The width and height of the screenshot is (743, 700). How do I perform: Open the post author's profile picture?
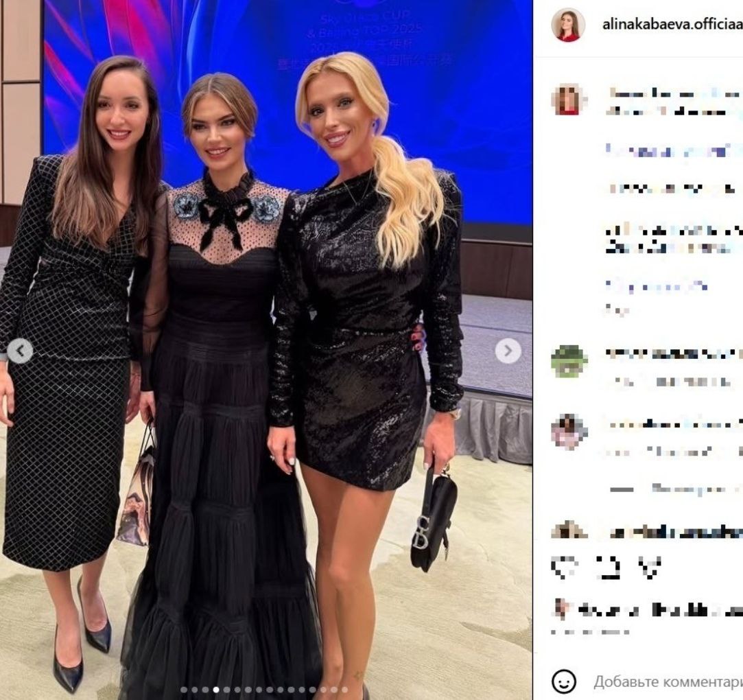(x=568, y=24)
